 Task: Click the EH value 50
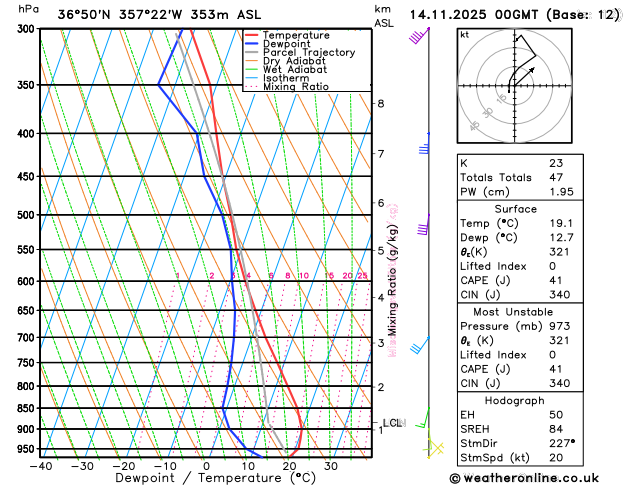point(556,415)
